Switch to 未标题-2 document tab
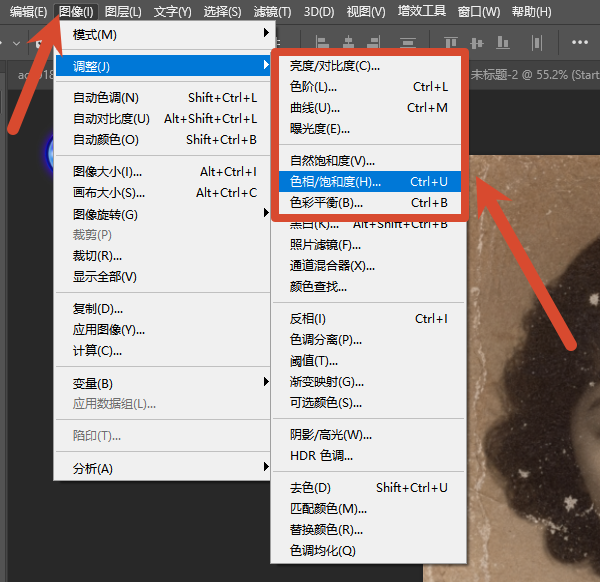Screen dimensions: 600x582 (x=534, y=75)
